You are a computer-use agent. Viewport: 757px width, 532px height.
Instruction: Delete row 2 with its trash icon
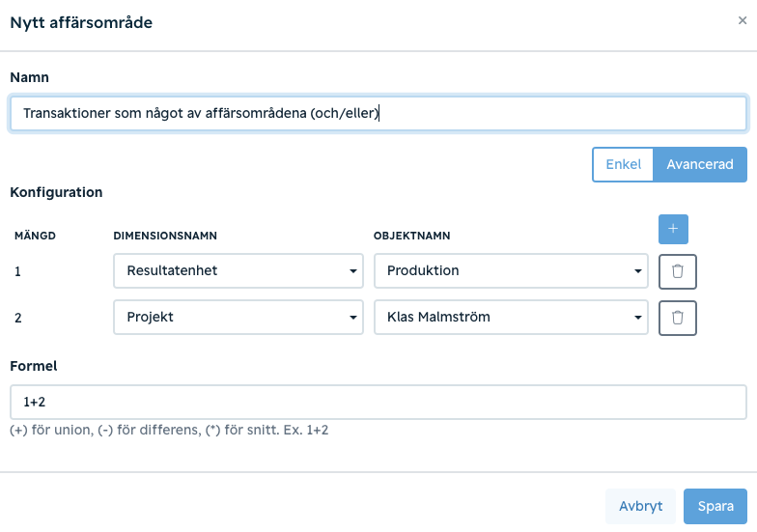coord(678,318)
